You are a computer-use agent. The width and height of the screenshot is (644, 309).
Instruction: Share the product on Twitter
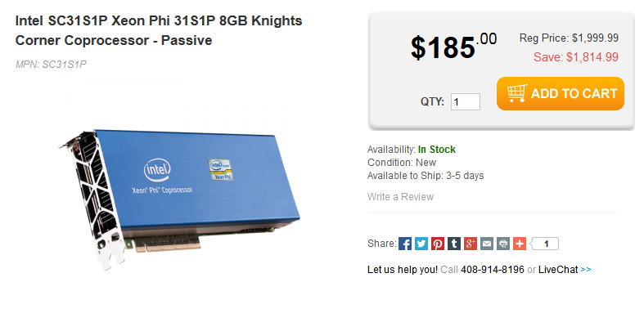coord(421,244)
